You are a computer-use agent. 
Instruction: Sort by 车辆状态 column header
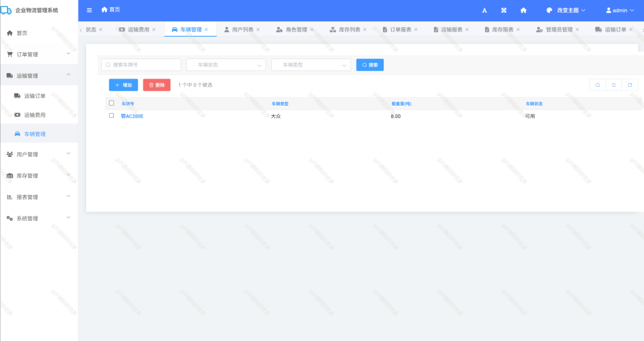tap(534, 104)
